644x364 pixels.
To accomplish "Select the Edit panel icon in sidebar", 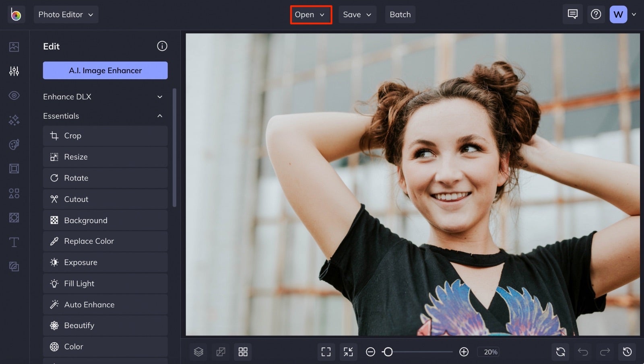I will pyautogui.click(x=14, y=71).
